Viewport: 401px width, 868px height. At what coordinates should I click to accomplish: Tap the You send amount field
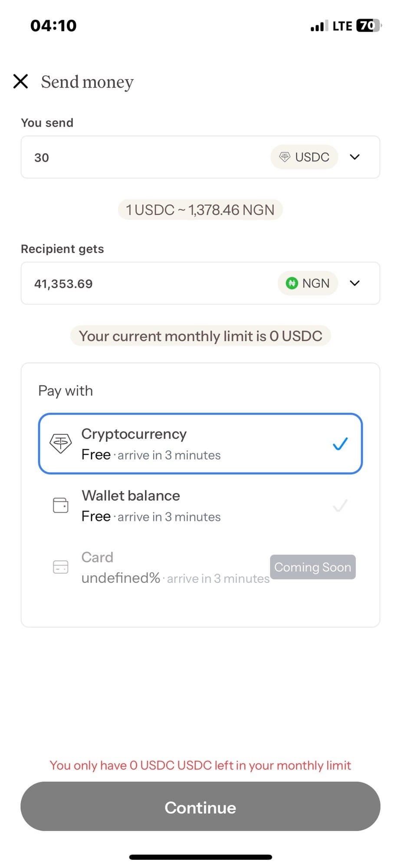tap(143, 157)
